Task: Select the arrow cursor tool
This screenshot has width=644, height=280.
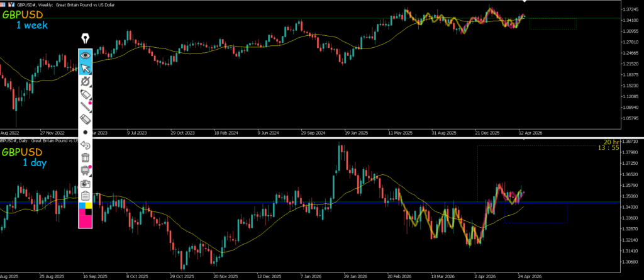Action: pyautogui.click(x=85, y=68)
